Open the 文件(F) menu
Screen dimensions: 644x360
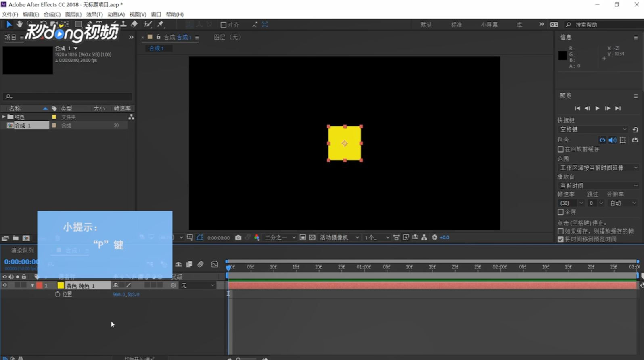[10, 14]
